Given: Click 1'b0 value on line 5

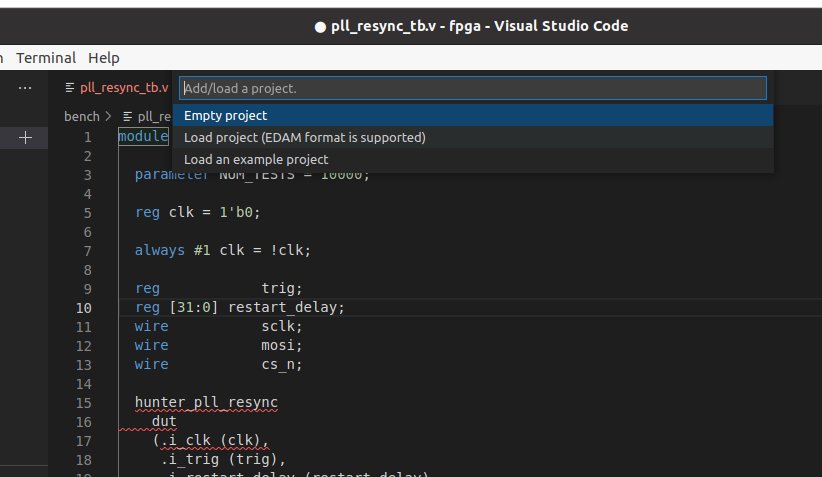Looking at the screenshot, I should tap(235, 212).
